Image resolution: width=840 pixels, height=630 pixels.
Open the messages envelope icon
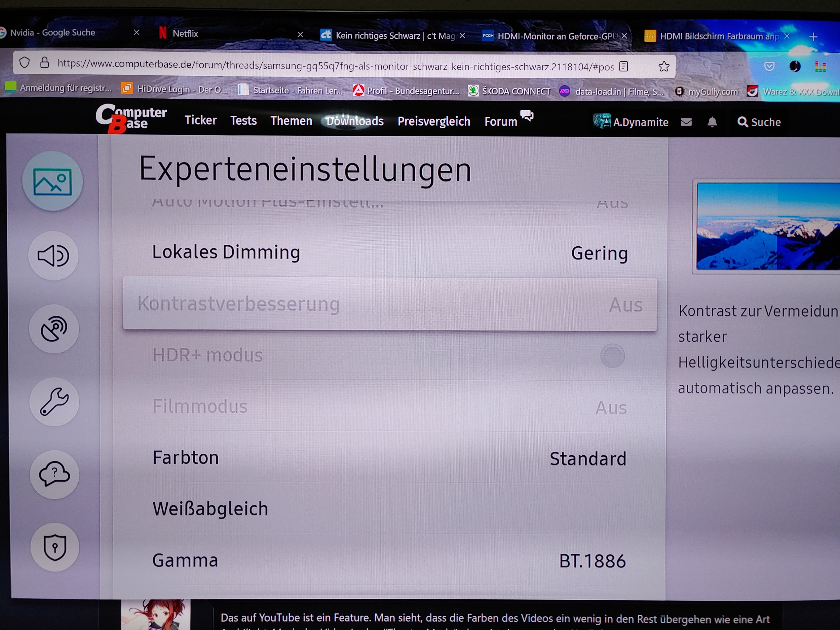[x=686, y=122]
